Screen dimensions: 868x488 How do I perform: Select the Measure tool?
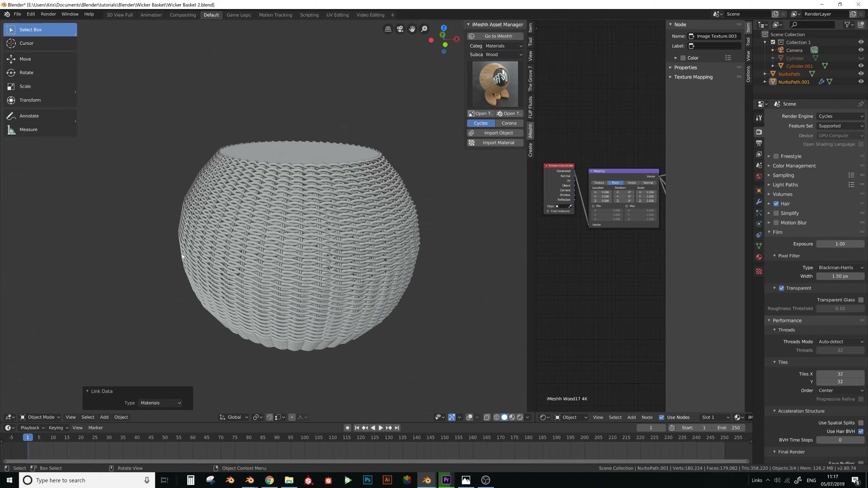coord(40,130)
